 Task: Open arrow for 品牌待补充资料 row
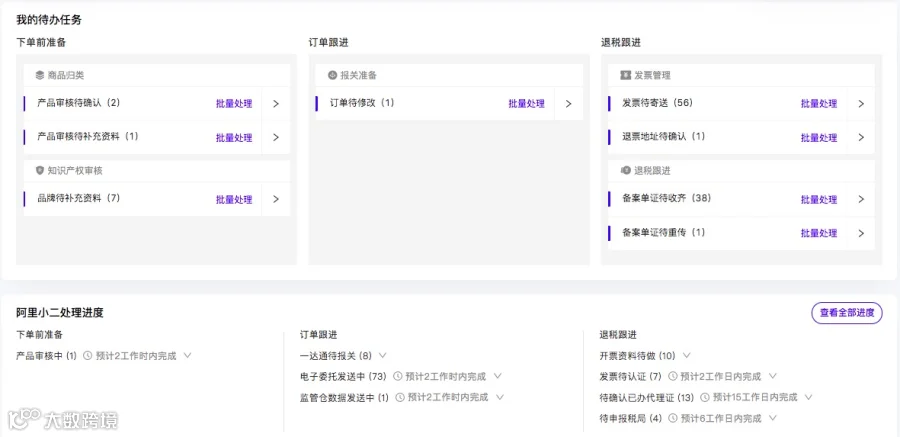pos(276,199)
